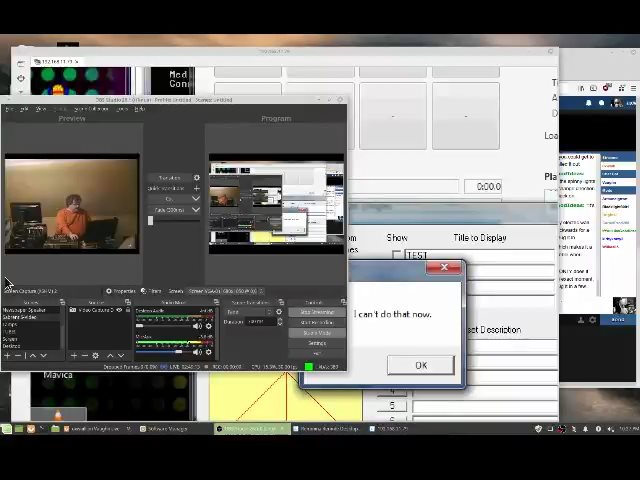
Task: Open Mic/Aux settings gear
Action: [209, 352]
